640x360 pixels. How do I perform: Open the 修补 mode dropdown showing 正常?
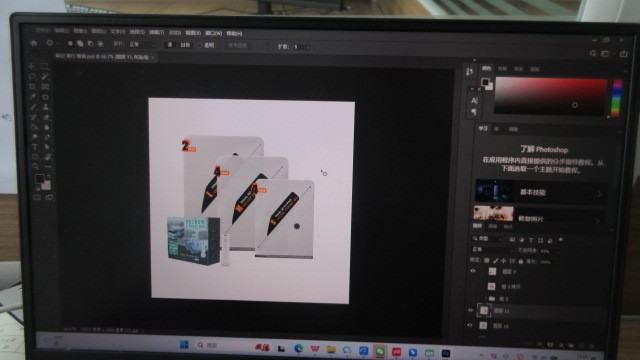coord(142,44)
